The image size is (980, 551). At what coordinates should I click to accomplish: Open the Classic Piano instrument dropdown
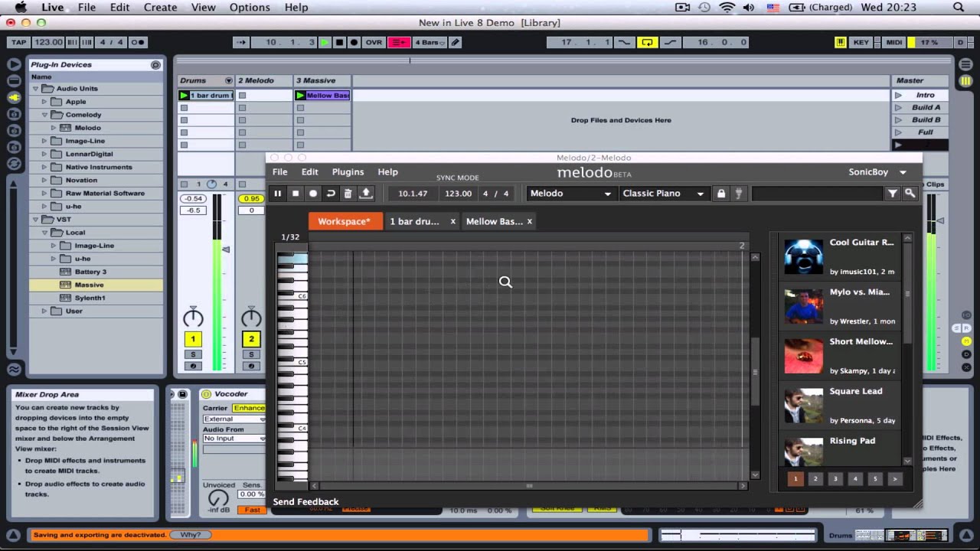663,194
